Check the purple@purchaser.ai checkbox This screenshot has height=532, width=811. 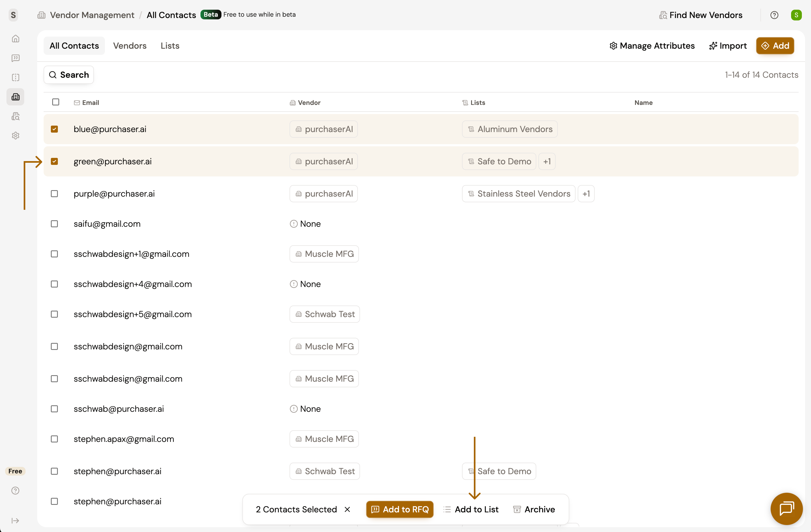[x=55, y=194]
